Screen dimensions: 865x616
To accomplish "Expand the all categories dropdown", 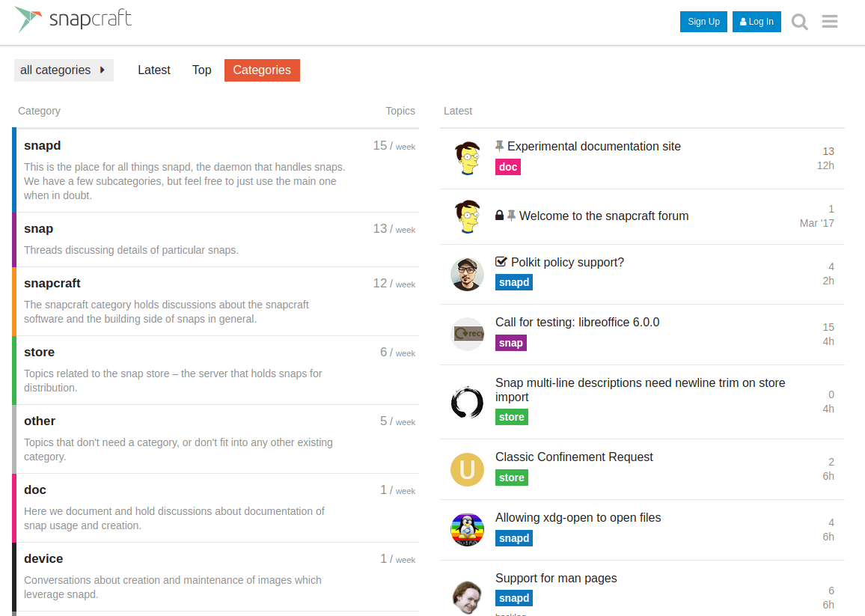I will click(64, 70).
